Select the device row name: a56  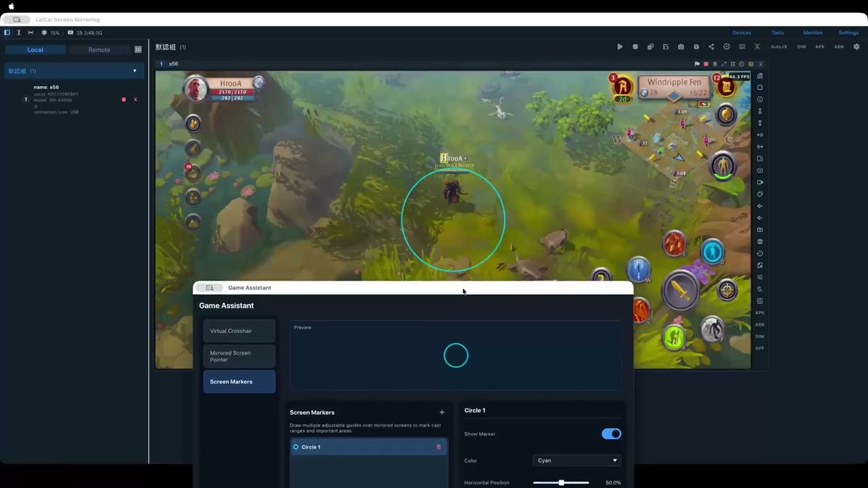[x=73, y=99]
